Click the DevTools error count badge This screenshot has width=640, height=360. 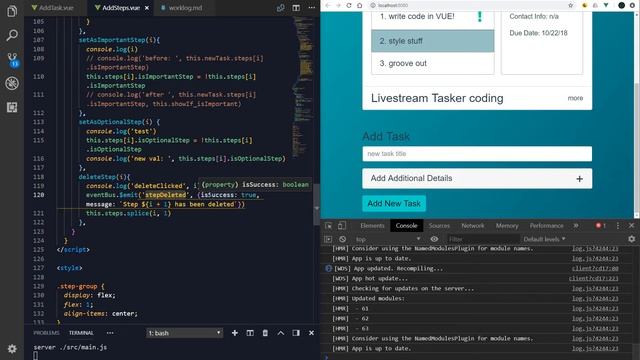(x=600, y=225)
